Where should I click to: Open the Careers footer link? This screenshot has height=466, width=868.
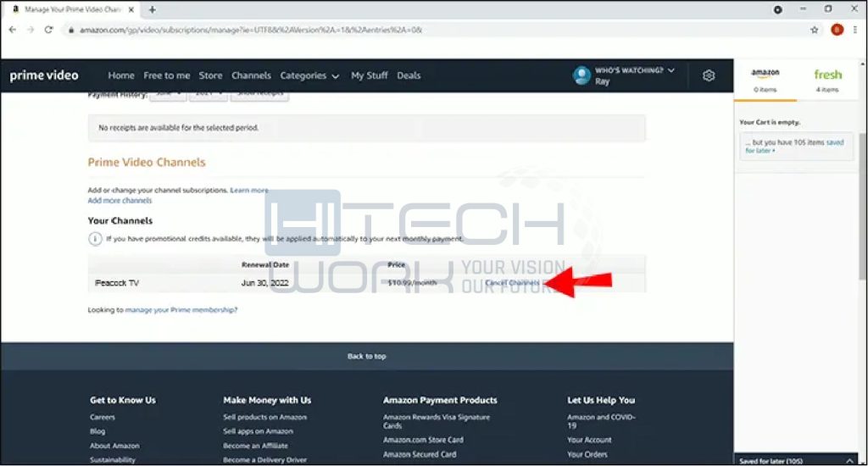[x=103, y=417]
